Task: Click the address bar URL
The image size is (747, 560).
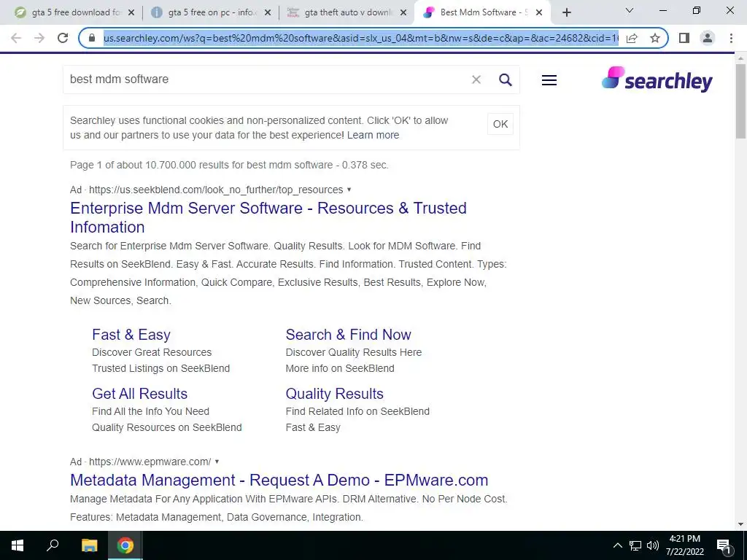Action: pos(360,38)
